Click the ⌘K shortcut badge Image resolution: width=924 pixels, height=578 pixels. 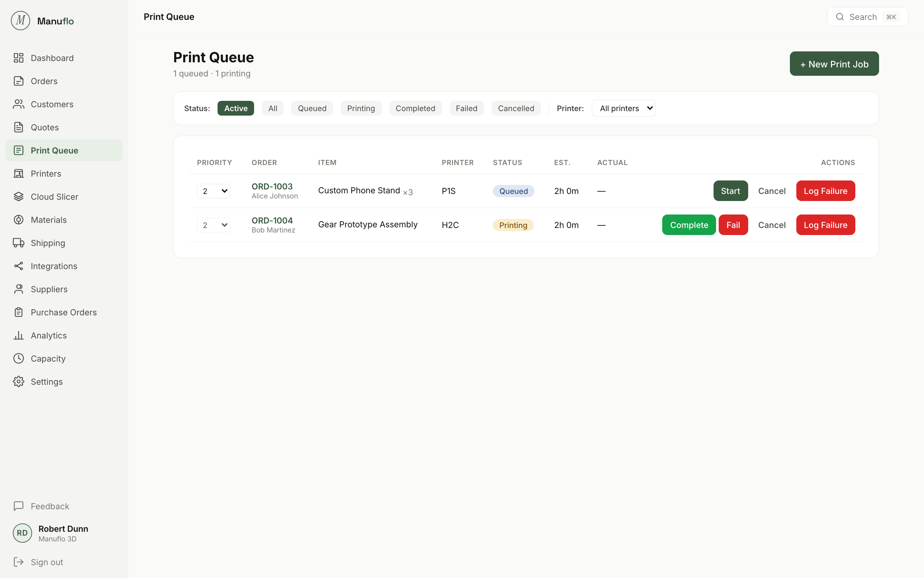tap(891, 17)
